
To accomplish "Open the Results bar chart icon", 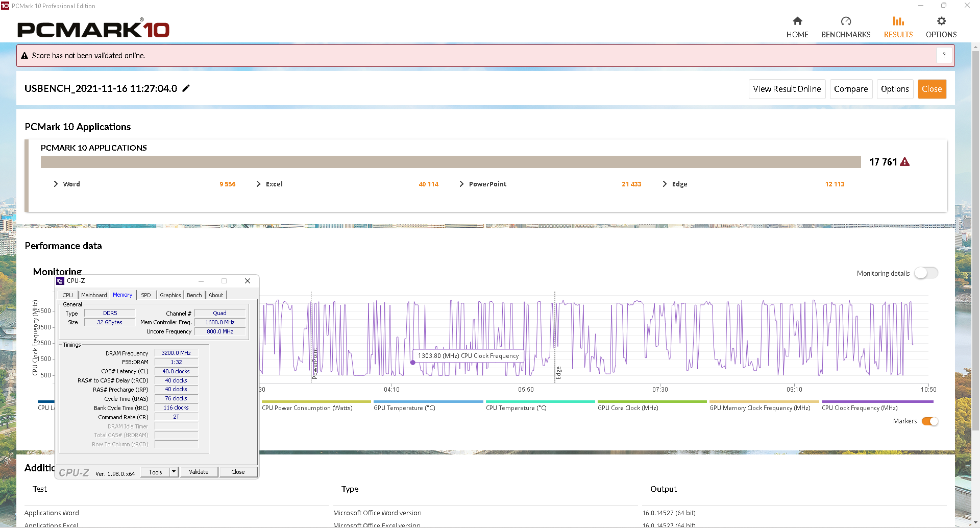I will (x=898, y=21).
